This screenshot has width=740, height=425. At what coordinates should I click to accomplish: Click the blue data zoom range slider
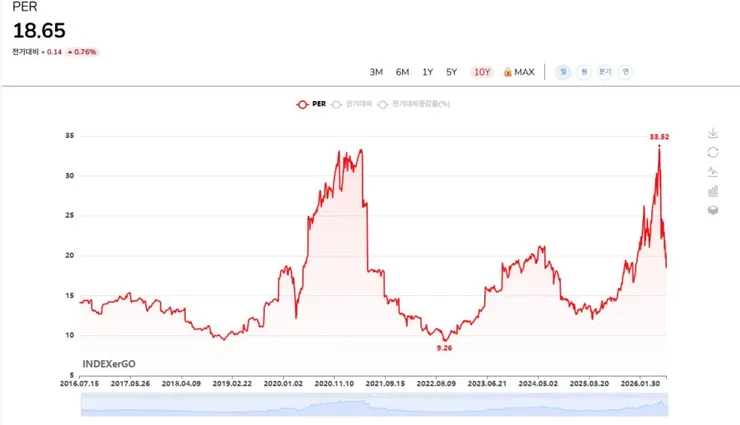(374, 405)
